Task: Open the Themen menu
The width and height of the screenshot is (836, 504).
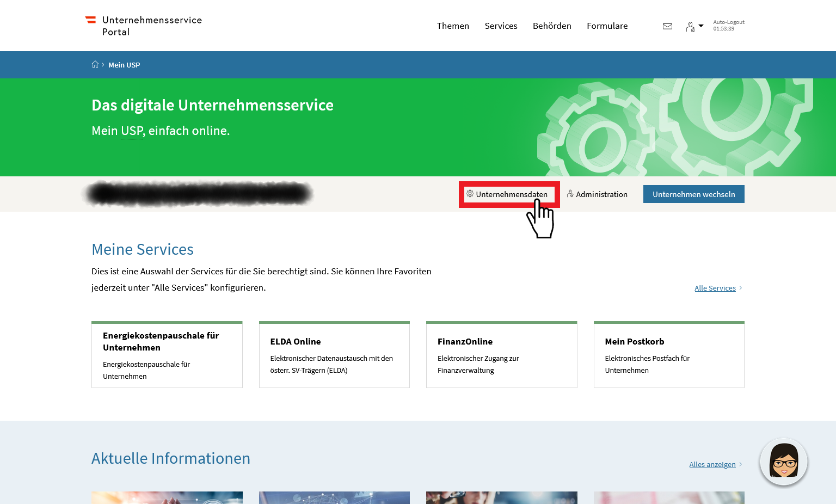Action: click(x=453, y=26)
